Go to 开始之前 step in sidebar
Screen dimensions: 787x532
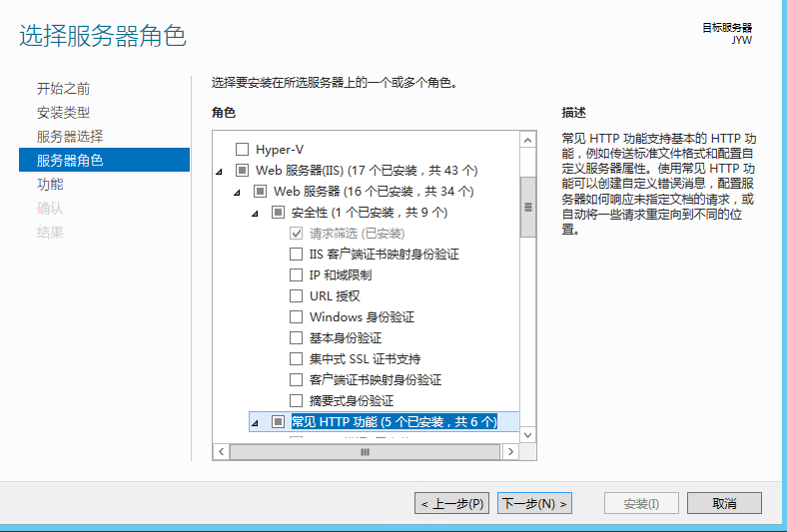pyautogui.click(x=64, y=89)
